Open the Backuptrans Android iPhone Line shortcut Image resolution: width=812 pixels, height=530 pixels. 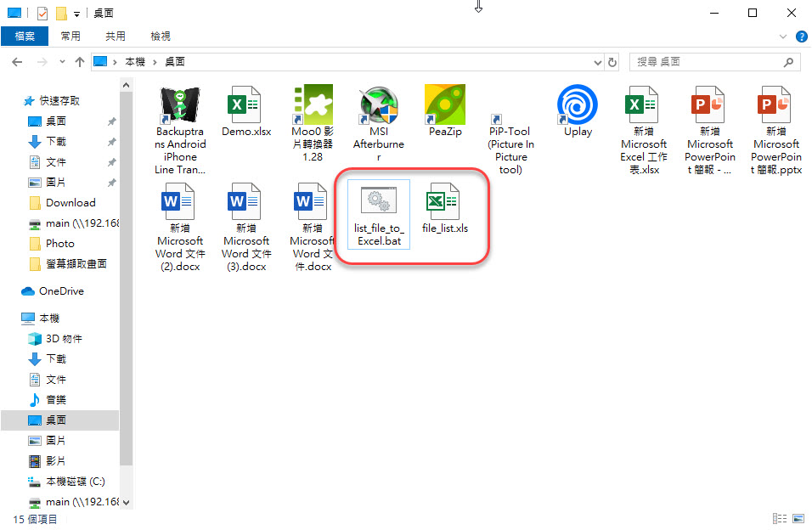pos(180,130)
